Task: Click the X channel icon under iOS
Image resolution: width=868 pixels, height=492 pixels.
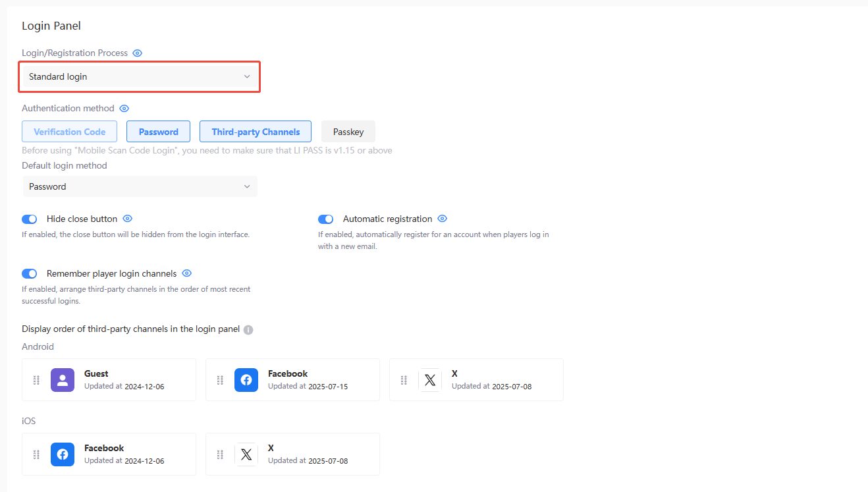Action: point(246,454)
